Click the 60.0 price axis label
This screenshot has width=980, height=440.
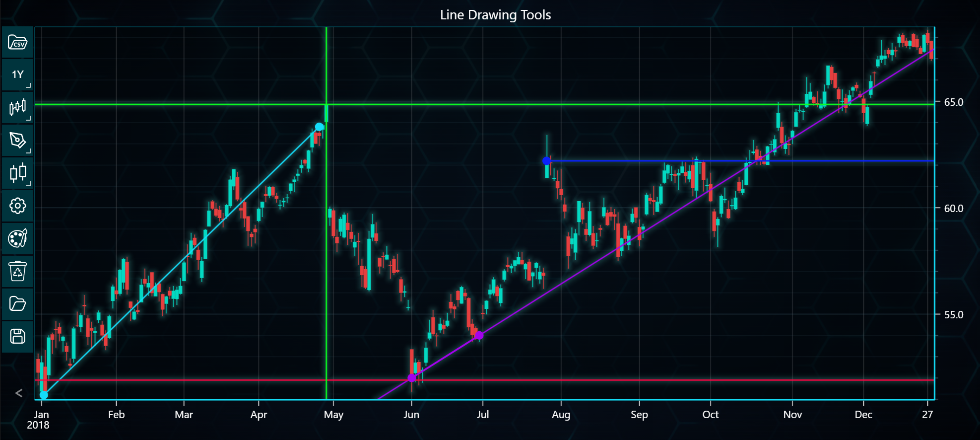[x=953, y=209]
